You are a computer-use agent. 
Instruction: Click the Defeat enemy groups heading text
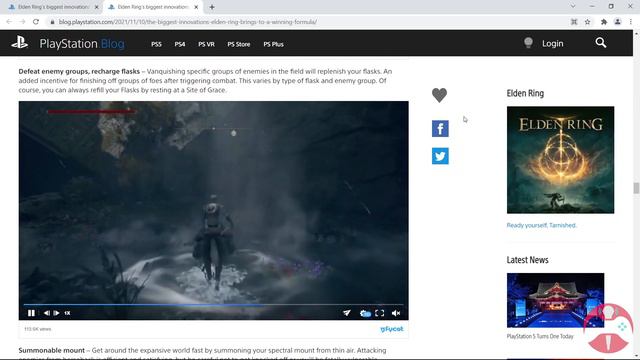(x=79, y=71)
